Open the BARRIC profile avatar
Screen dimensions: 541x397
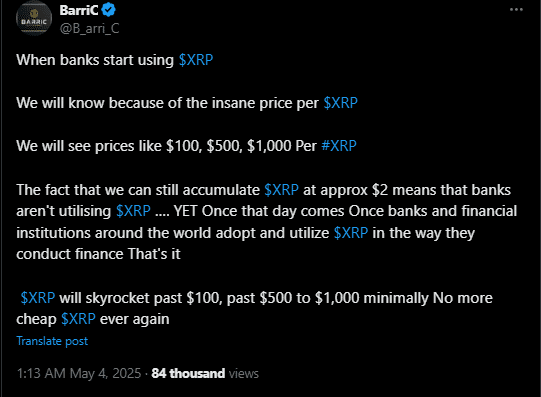point(34,19)
